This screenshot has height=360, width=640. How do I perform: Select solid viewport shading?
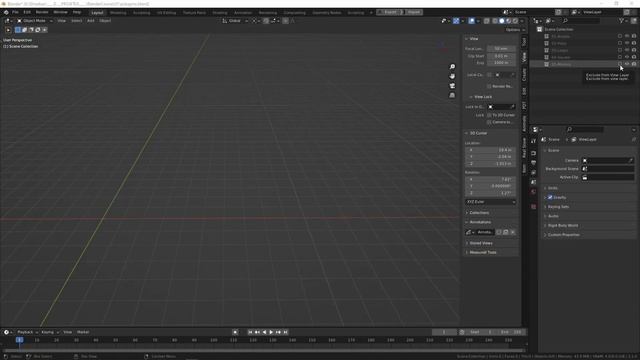[502, 21]
